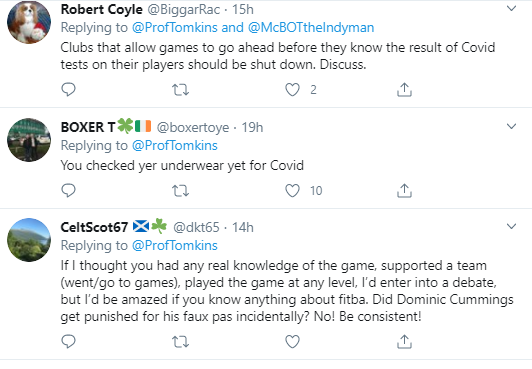The width and height of the screenshot is (532, 369).
Task: Visit @ProfTomkins from BOXER T's reply
Action: coord(175,145)
